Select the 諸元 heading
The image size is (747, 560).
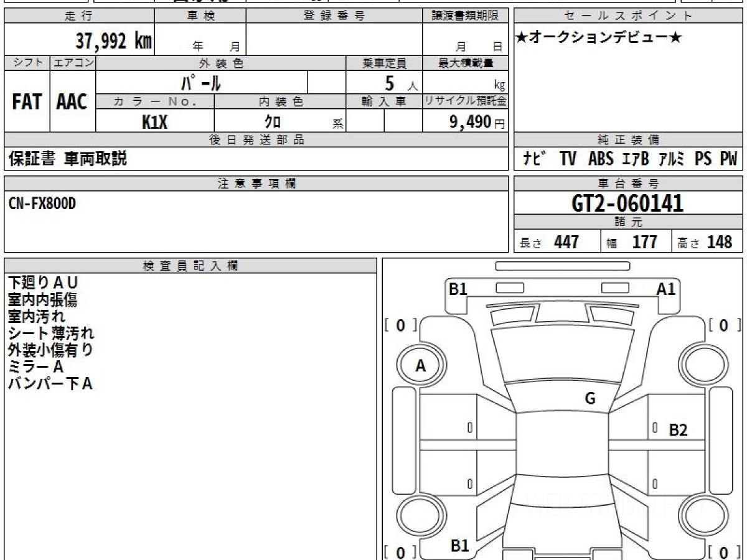pyautogui.click(x=629, y=222)
